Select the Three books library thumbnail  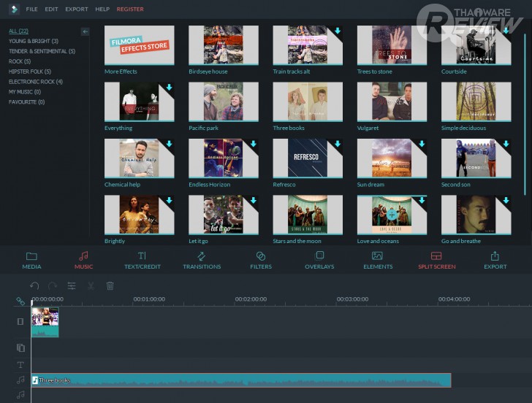tap(308, 101)
